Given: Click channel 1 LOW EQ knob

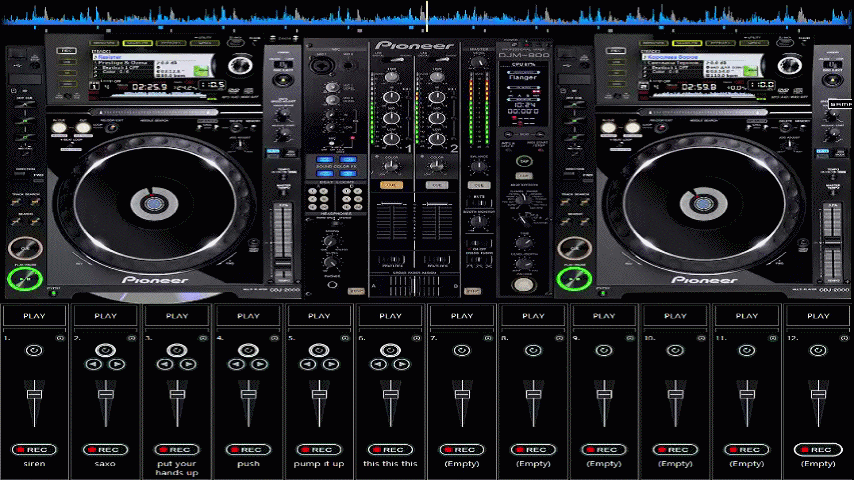Looking at the screenshot, I should [391, 139].
